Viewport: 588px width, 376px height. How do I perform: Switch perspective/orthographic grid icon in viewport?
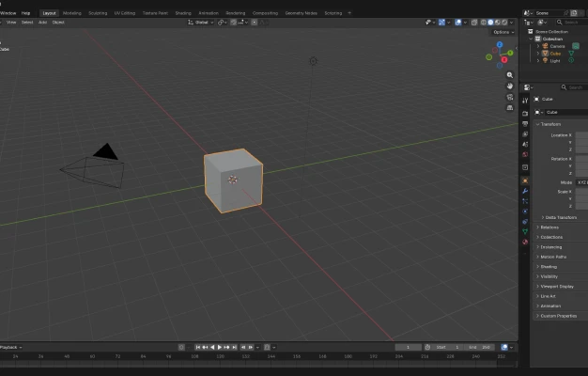(510, 108)
